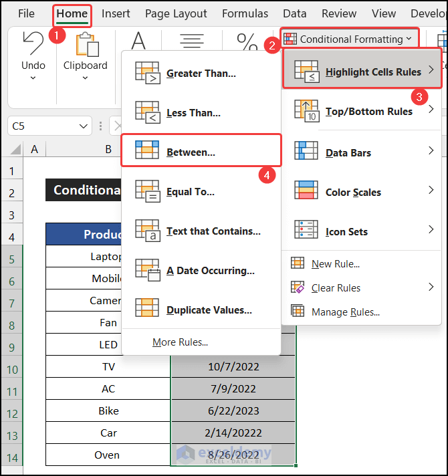Expand the Name Box dropdown arrow

pos(83,126)
